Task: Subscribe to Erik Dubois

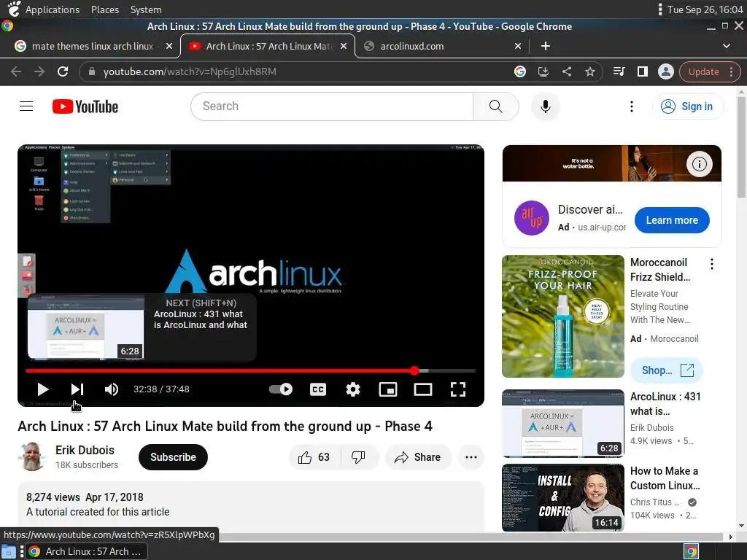Action: point(173,457)
